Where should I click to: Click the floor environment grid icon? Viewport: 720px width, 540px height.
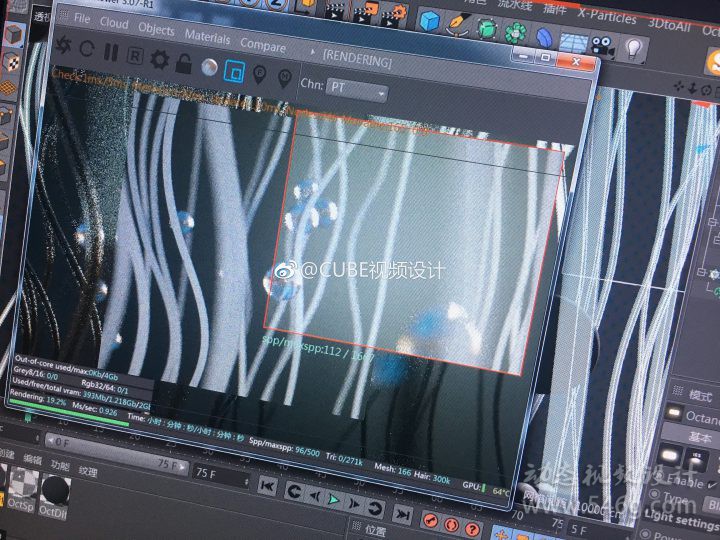[573, 43]
